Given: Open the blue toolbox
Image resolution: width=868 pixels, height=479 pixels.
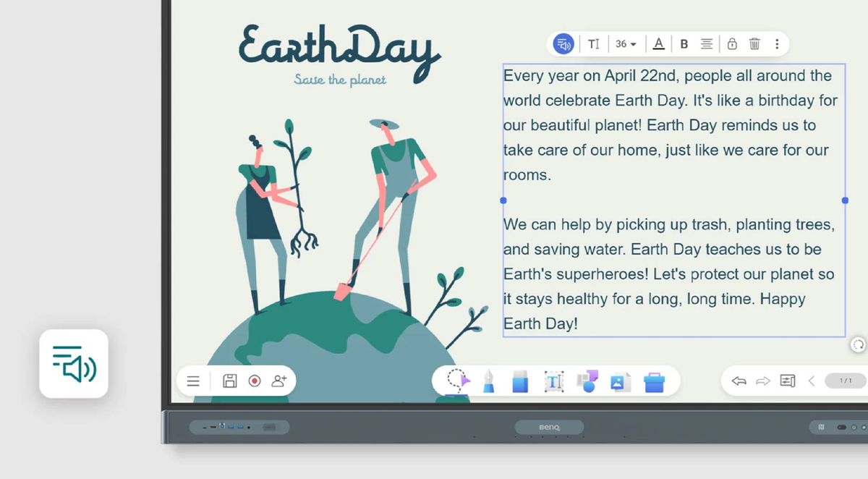Looking at the screenshot, I should point(654,381).
